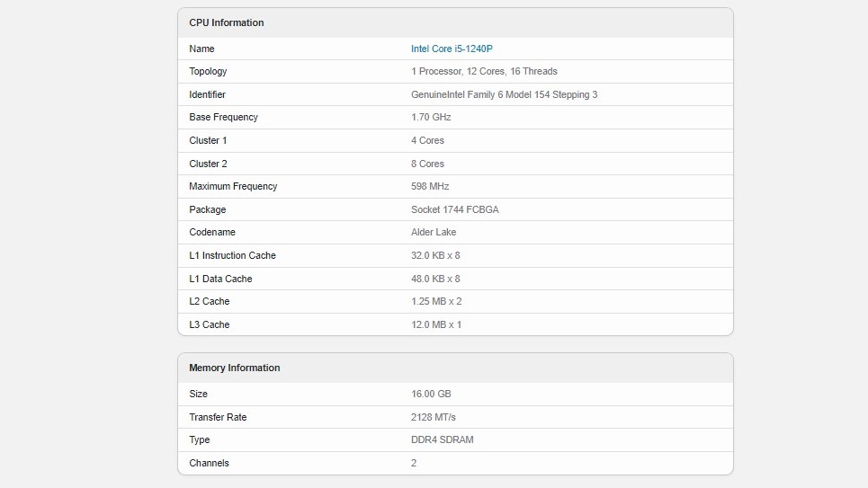This screenshot has height=488, width=868.
Task: Select the Cluster 1 row label
Action: 208,140
